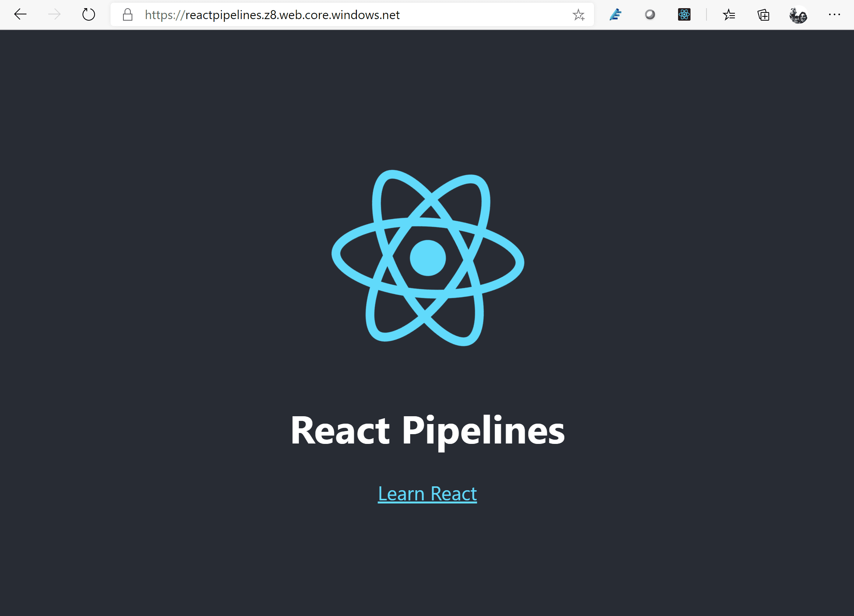
Task: Open Settings and more ellipsis menu
Action: pos(834,15)
